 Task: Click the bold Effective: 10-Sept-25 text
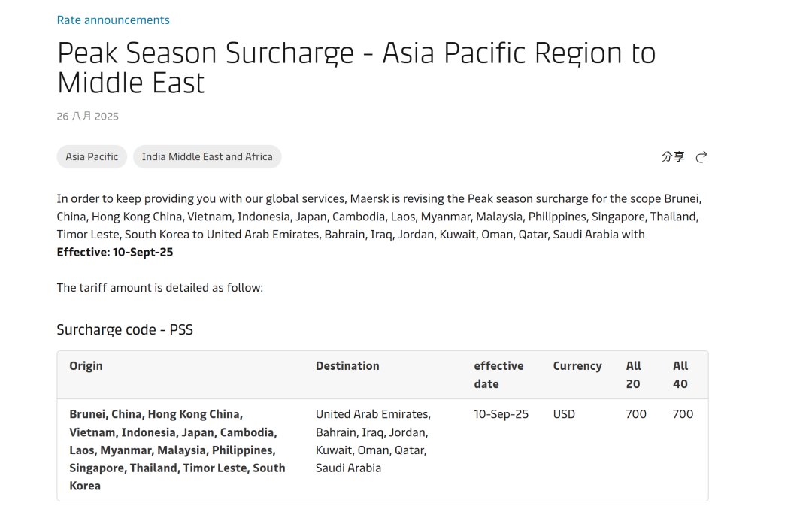[115, 252]
